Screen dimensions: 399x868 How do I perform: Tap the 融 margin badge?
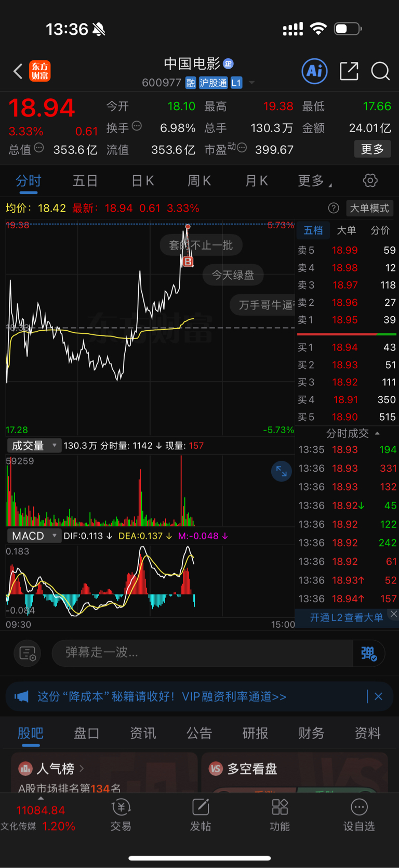tap(191, 83)
